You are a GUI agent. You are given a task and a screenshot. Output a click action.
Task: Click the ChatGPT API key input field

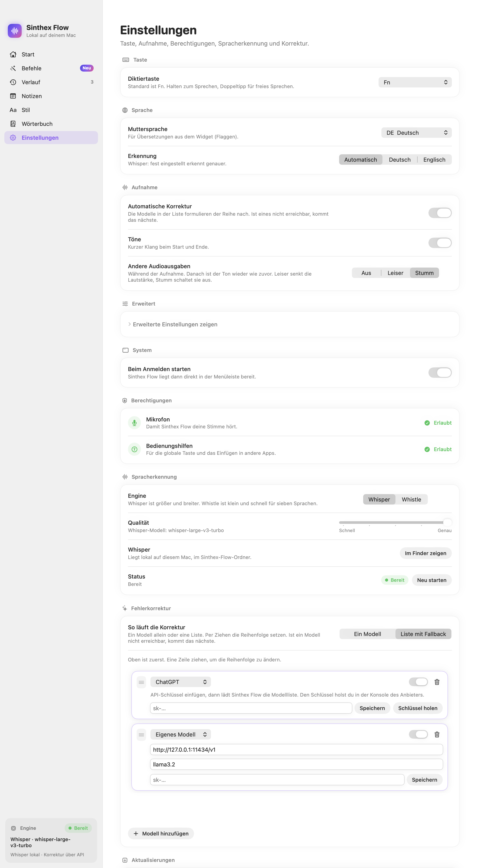pyautogui.click(x=251, y=708)
